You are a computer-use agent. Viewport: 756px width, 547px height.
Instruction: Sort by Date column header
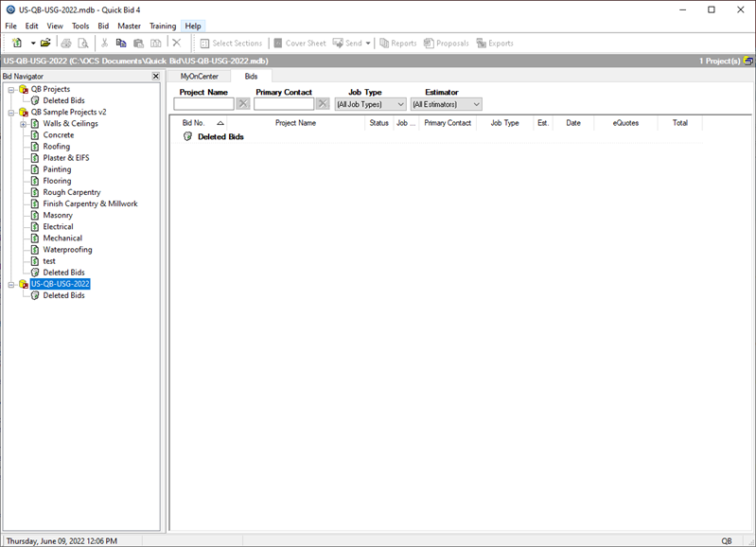click(573, 123)
